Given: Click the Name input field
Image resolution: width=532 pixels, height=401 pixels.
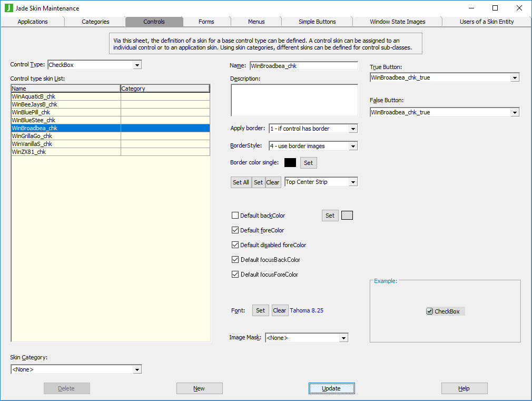Looking at the screenshot, I should [x=303, y=66].
